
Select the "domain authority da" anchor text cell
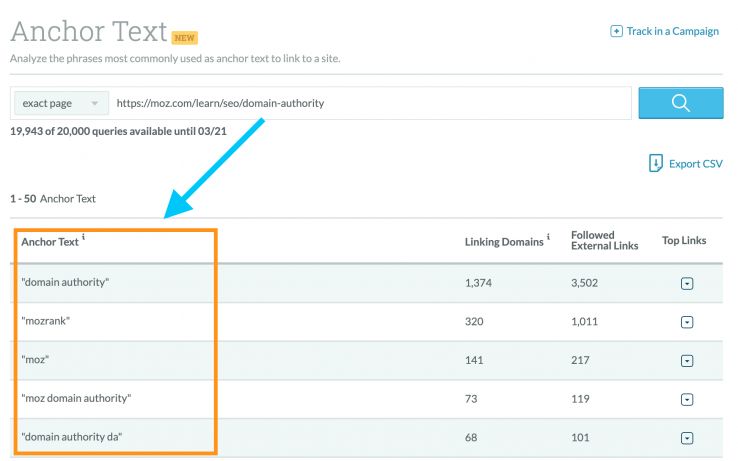[72, 437]
